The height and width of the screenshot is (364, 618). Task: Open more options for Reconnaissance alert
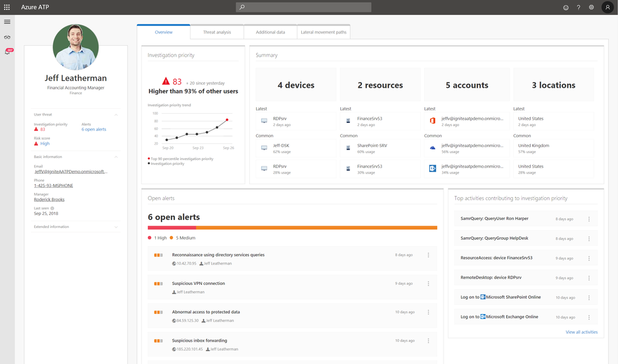(429, 255)
